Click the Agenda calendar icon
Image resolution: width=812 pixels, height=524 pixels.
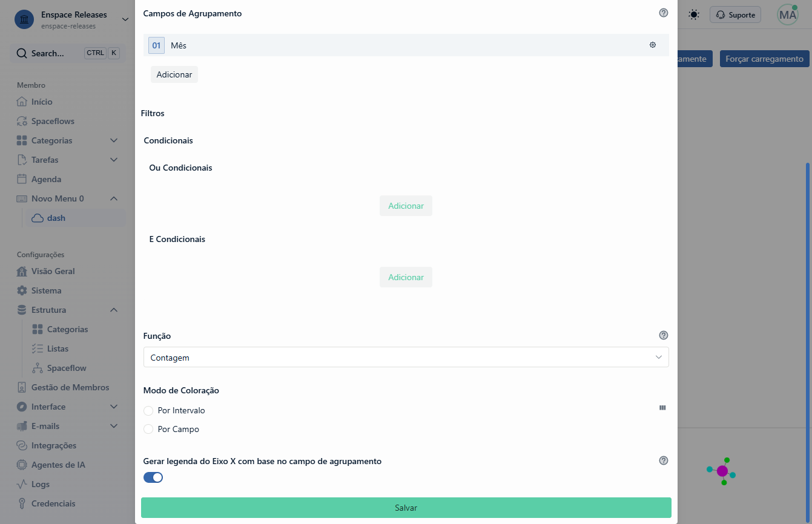tap(22, 179)
